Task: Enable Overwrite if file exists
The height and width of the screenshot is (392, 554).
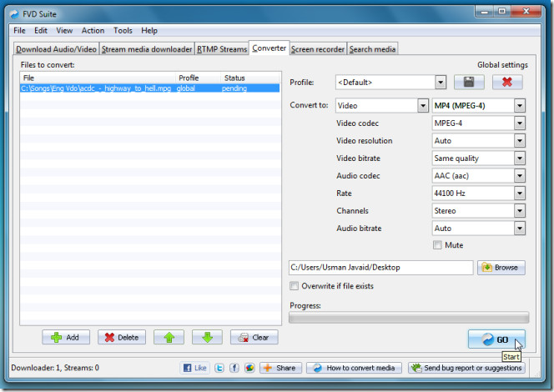Action: (x=294, y=286)
